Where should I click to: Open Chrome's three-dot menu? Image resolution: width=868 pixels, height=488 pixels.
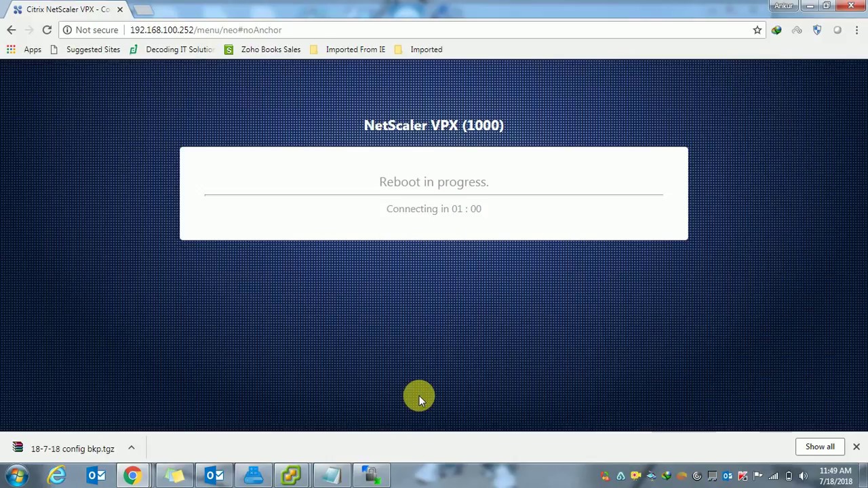coord(856,30)
